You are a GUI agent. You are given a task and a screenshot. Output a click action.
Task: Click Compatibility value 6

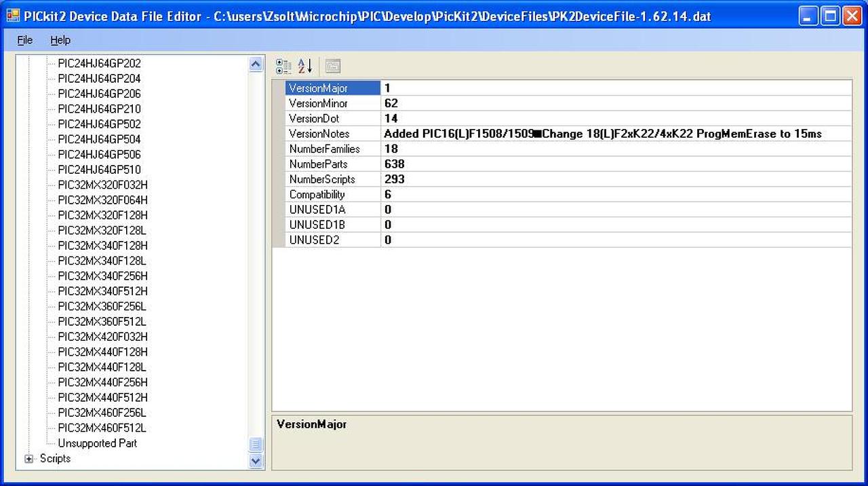coord(616,194)
